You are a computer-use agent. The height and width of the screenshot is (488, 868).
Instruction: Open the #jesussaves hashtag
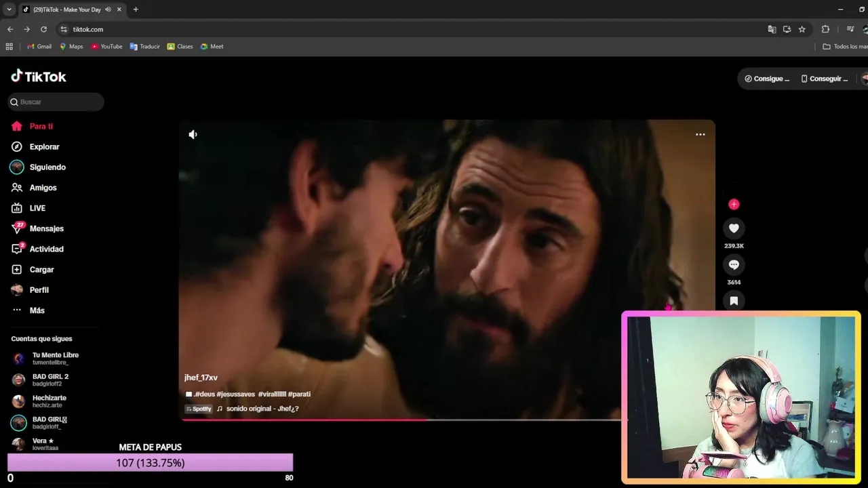(x=235, y=394)
